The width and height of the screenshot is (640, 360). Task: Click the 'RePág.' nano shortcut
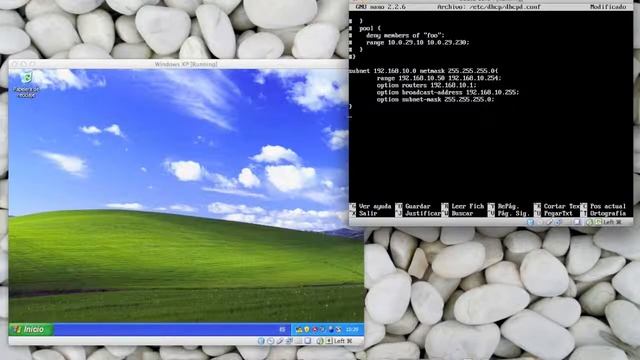[x=508, y=207]
